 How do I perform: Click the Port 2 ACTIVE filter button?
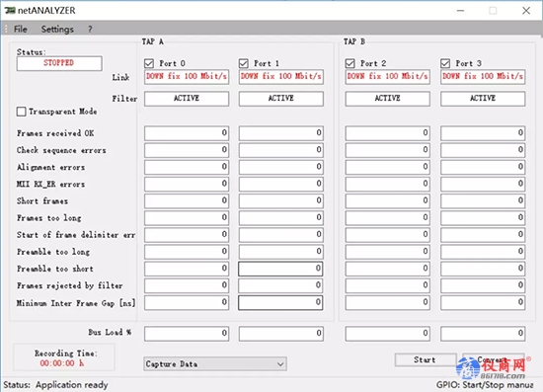click(388, 99)
